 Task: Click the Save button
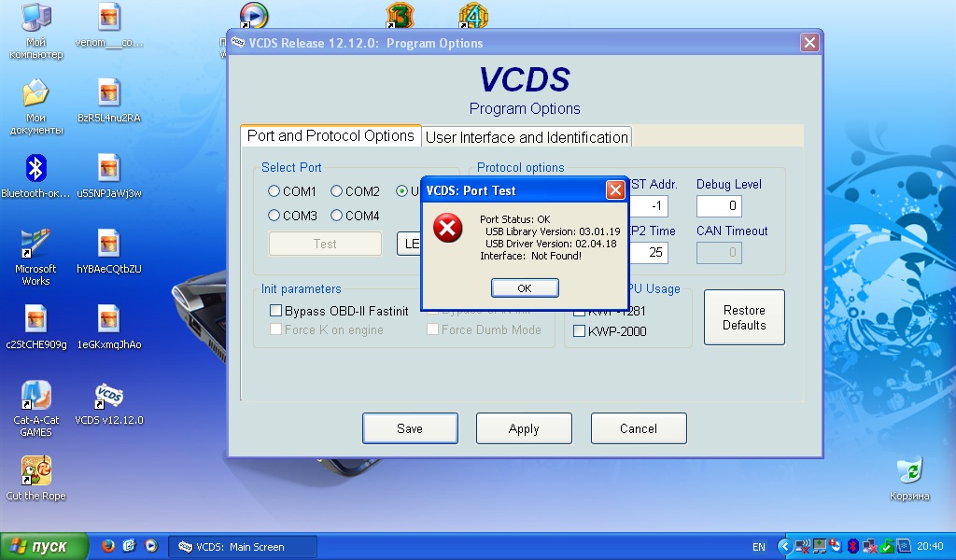click(x=410, y=428)
